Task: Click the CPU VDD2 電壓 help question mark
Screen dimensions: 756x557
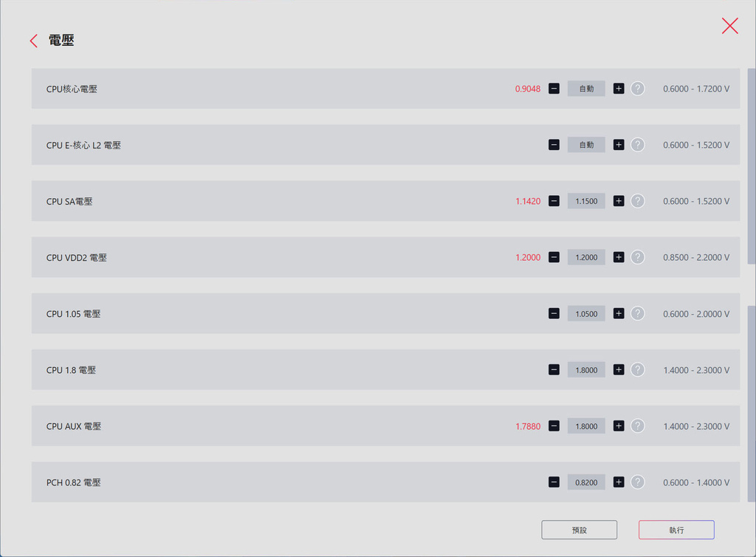Action: [638, 257]
